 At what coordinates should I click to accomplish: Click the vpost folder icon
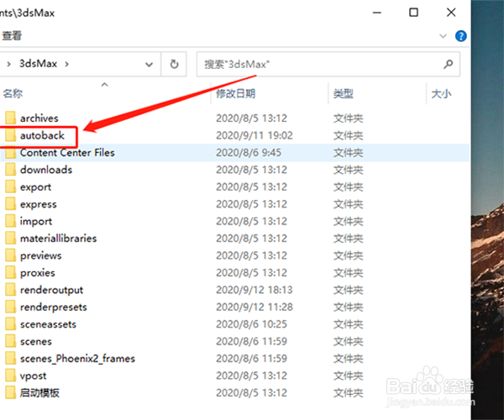10,375
